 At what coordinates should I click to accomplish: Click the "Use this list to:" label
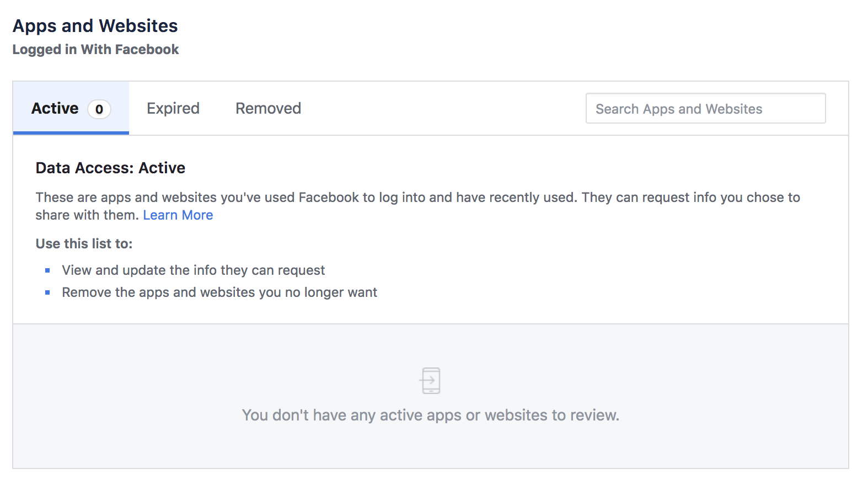point(84,244)
